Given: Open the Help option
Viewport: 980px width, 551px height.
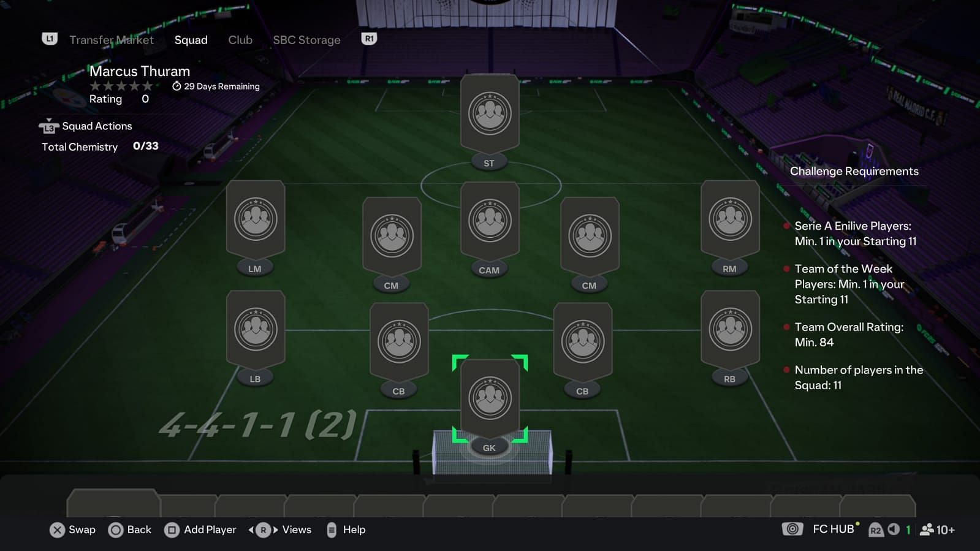Looking at the screenshot, I should [x=346, y=530].
